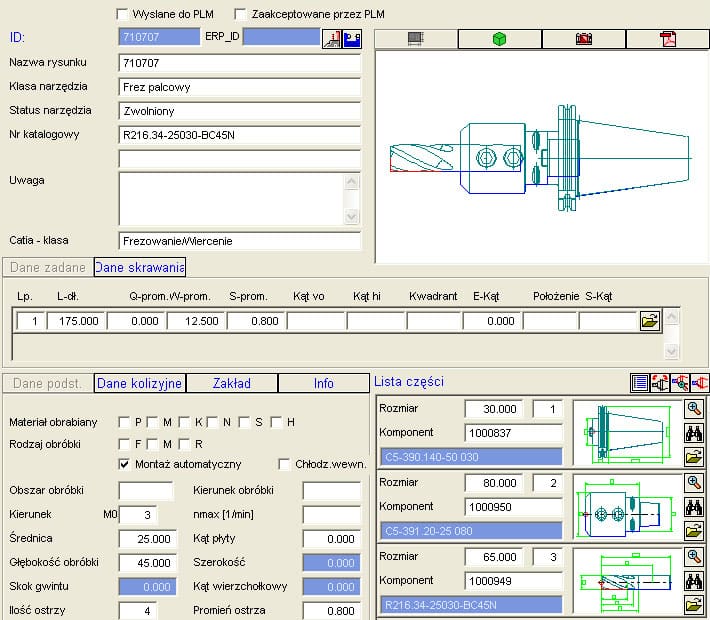This screenshot has height=620, width=710.
Task: Click the Ilość ostrzy field
Action: point(138,611)
